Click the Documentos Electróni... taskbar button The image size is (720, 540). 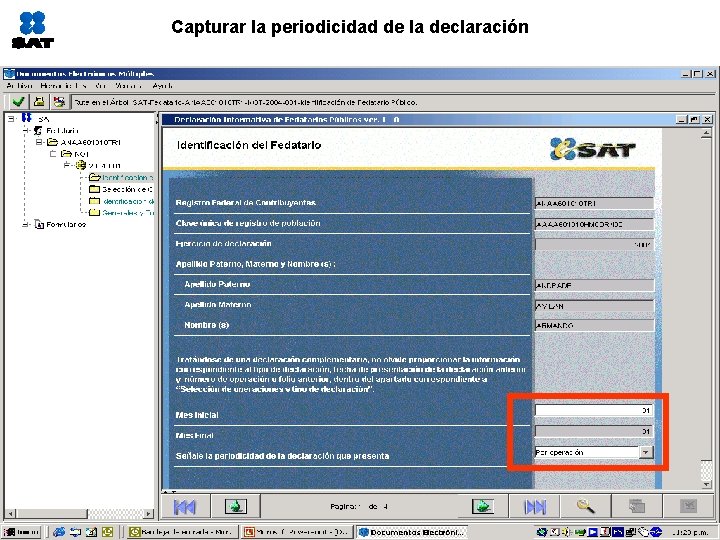[412, 532]
